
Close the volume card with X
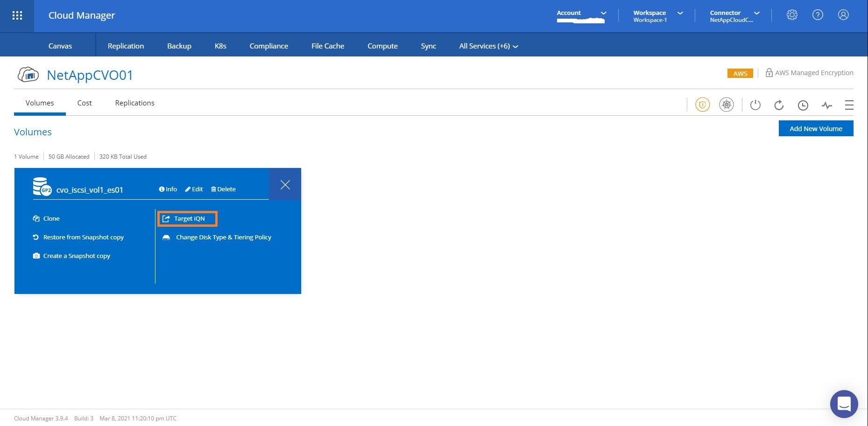285,185
